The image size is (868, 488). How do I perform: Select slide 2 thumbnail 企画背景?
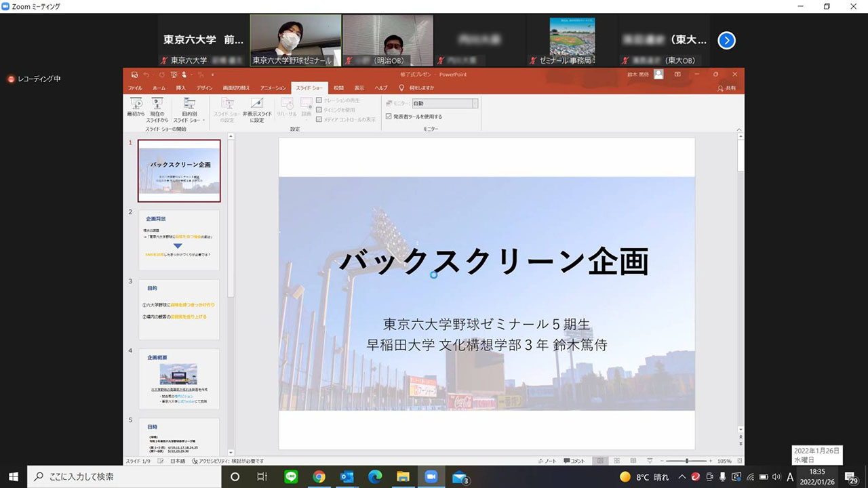click(179, 240)
